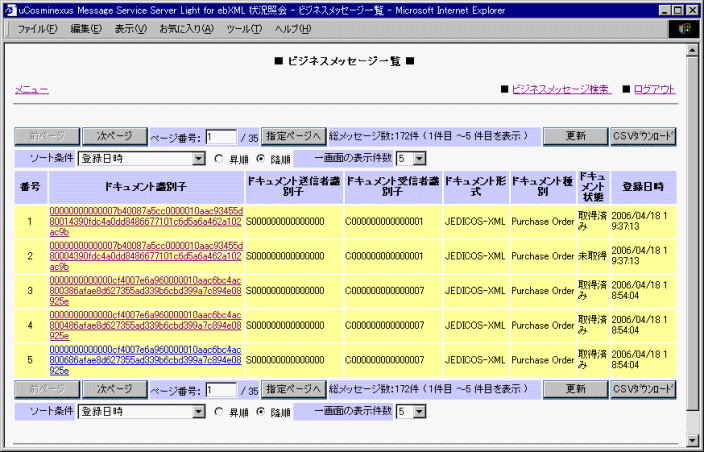This screenshot has width=704, height=452.
Task: Click the Internet Explorer logo icon
Action: [x=689, y=29]
